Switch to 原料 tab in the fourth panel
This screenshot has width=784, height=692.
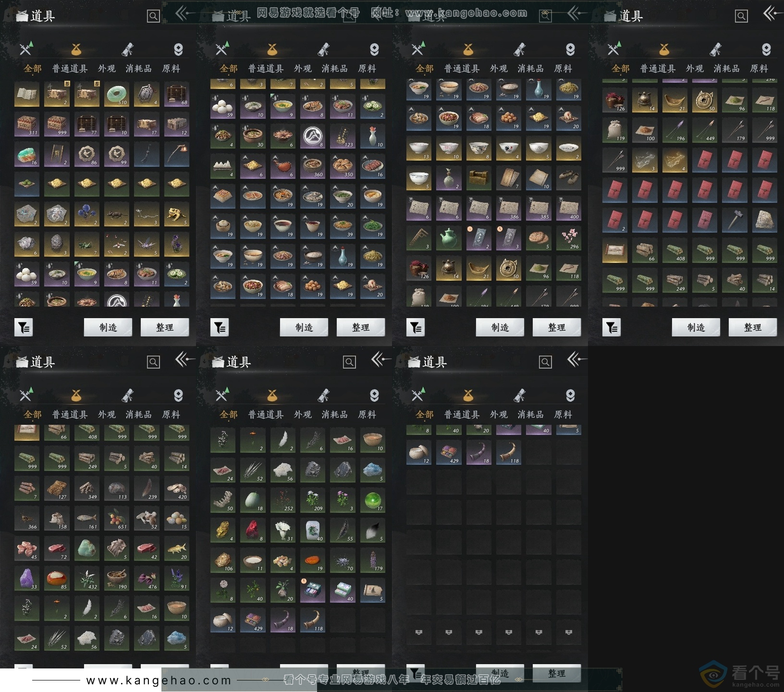click(759, 69)
